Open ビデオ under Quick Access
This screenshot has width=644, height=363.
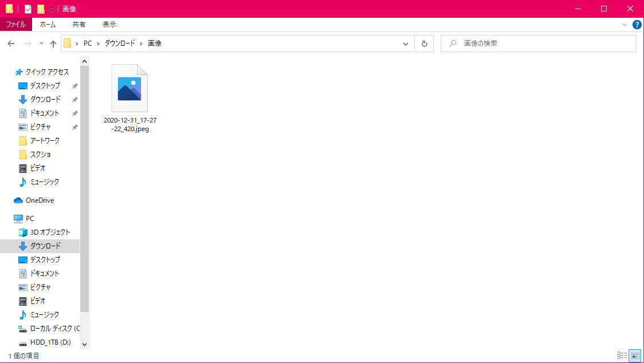(37, 168)
